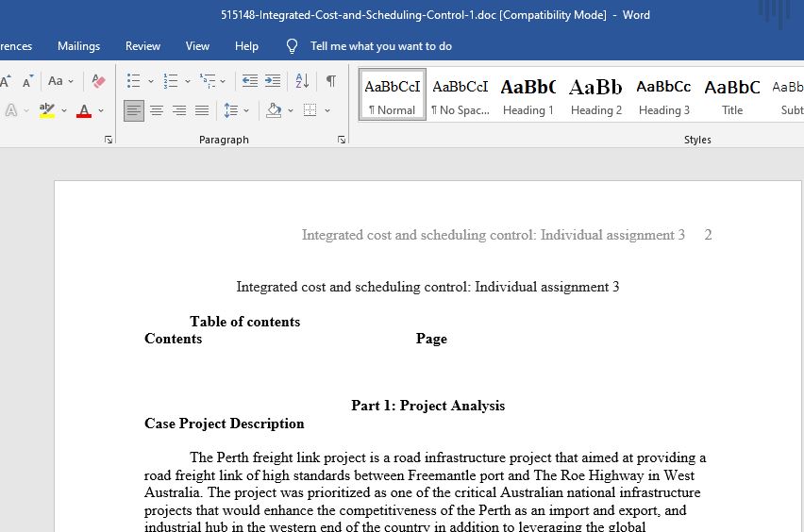Apply yellow text highlight color
Screen dimensions: 804x532
point(47,110)
